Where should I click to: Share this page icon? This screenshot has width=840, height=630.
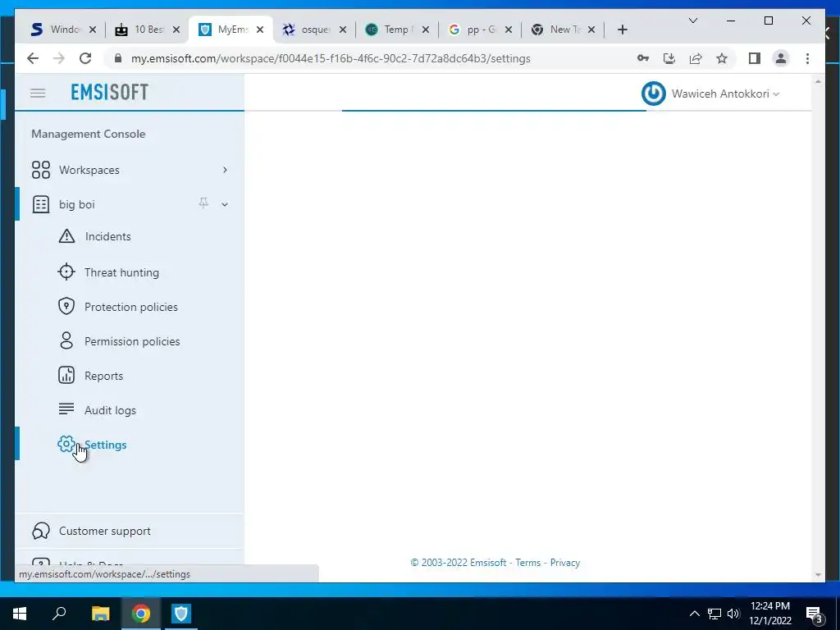pos(696,58)
